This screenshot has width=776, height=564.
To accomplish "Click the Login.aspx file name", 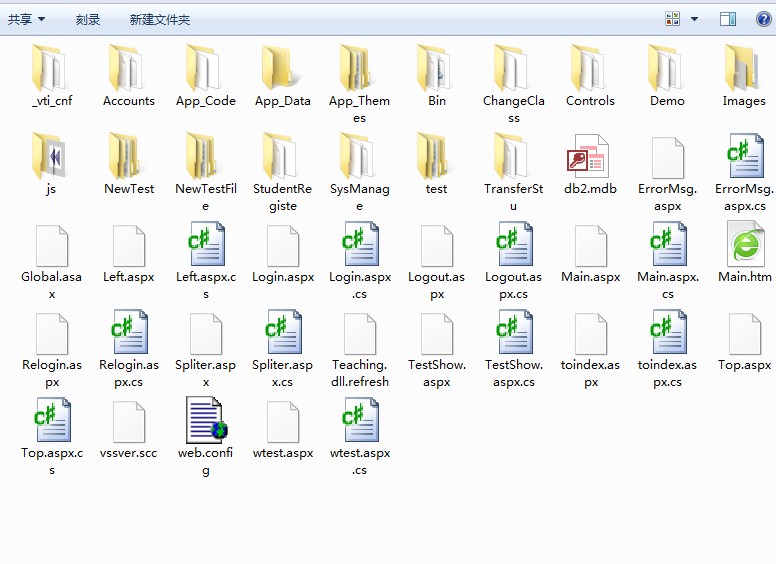I will pyautogui.click(x=283, y=277).
